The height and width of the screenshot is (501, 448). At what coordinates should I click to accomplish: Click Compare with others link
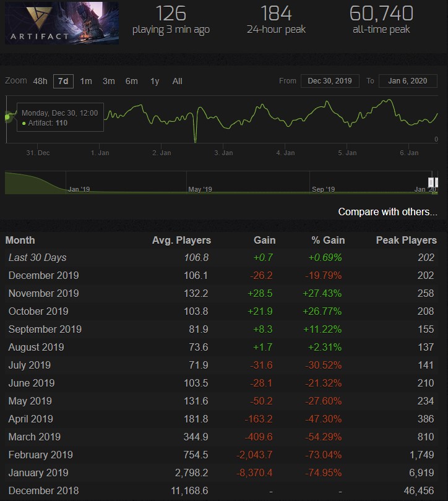tap(387, 212)
